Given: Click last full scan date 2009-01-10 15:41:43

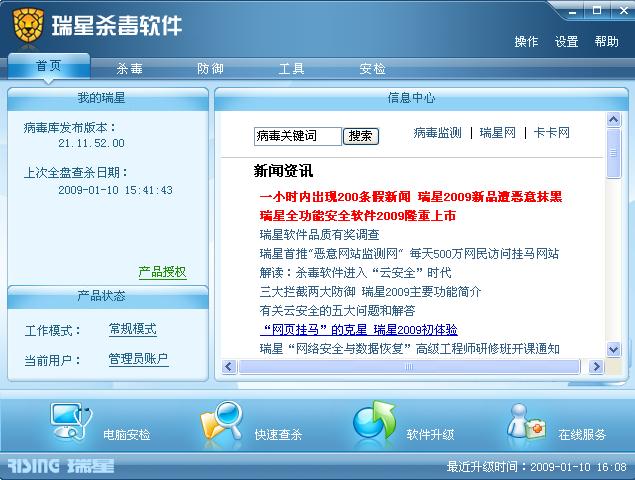Looking at the screenshot, I should [x=115, y=190].
